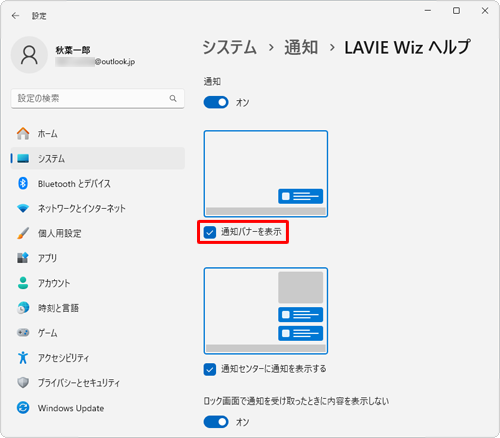Open 個人用設定 page
The image size is (500, 438).
pos(98,233)
